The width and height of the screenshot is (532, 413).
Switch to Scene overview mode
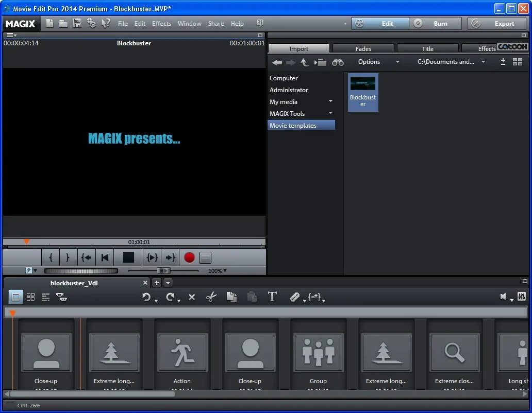click(30, 297)
